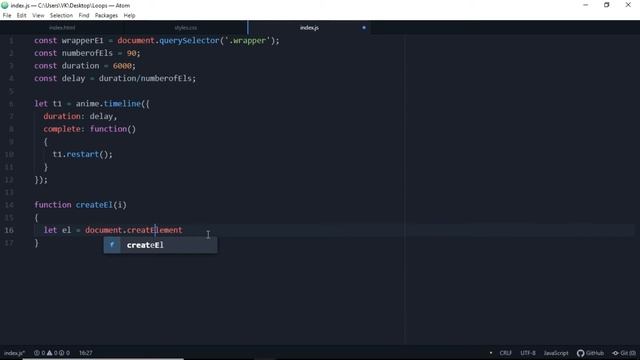
Task: Click the modified dot on index.js tab
Action: click(x=364, y=28)
